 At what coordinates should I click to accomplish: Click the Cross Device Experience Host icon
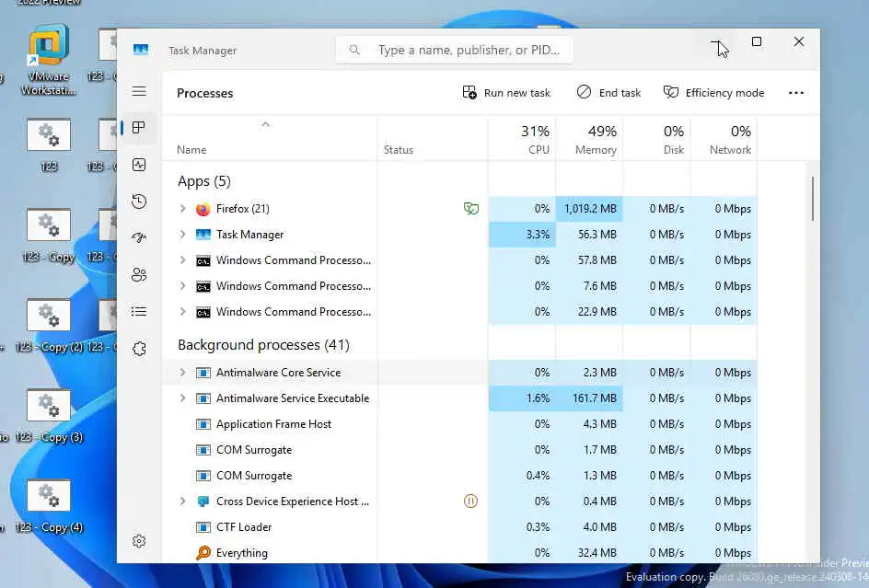pyautogui.click(x=203, y=501)
